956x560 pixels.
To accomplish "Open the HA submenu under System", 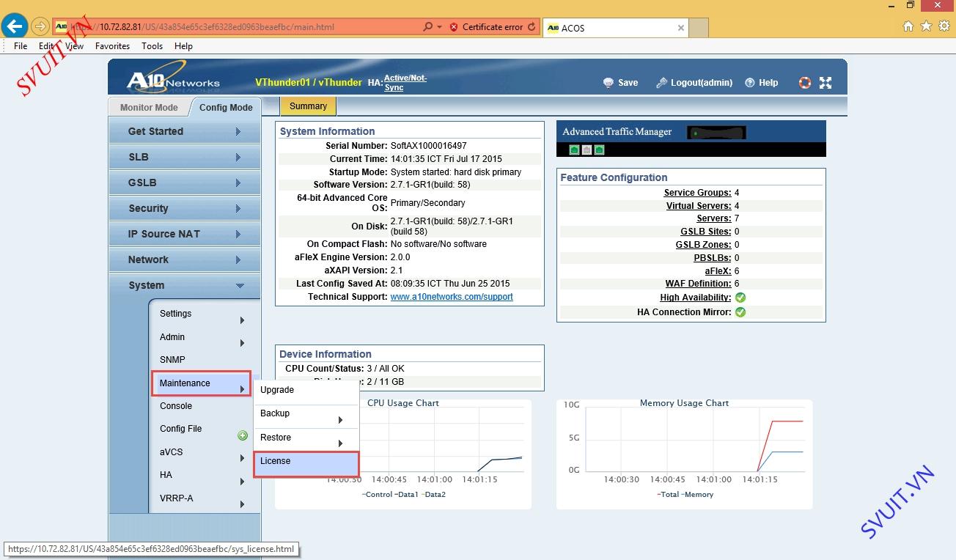I will pos(202,475).
